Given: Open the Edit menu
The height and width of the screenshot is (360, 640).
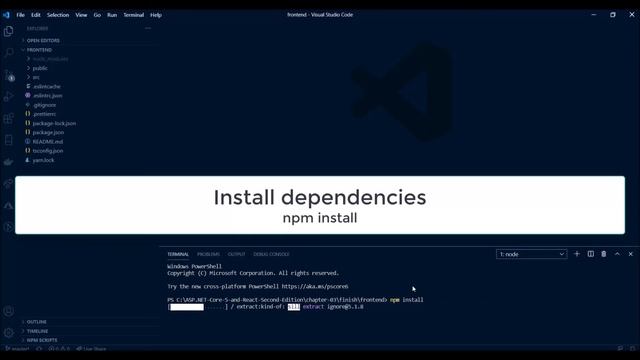Looking at the screenshot, I should [36, 15].
